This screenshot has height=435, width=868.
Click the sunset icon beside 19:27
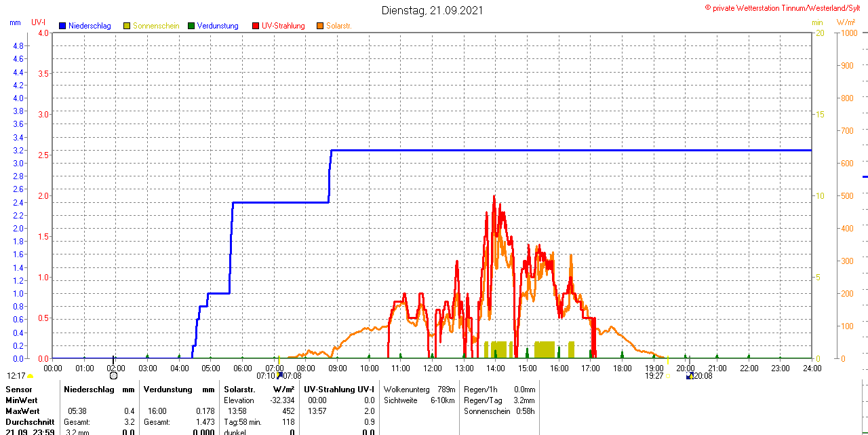pos(667,375)
